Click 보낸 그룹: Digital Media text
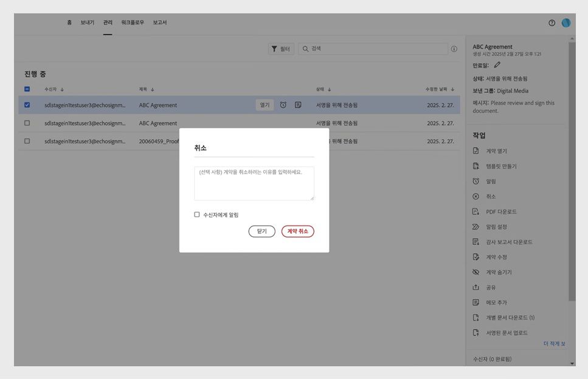The width and height of the screenshot is (588, 379). pyautogui.click(x=500, y=90)
